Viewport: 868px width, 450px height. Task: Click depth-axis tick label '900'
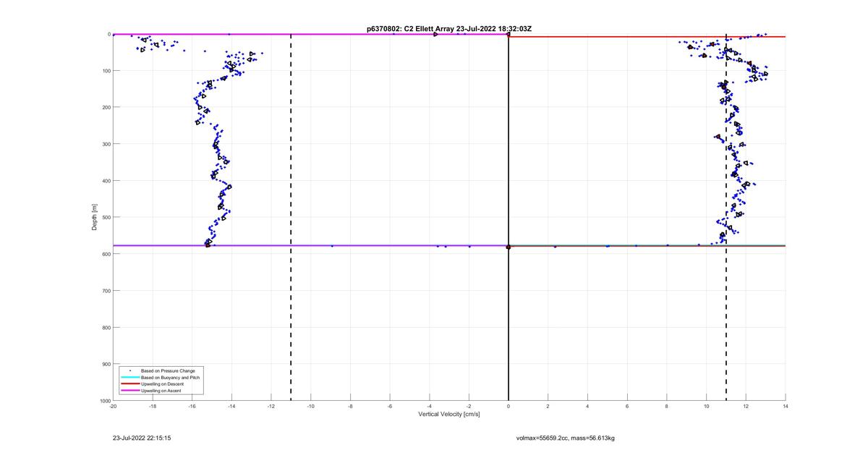point(106,364)
